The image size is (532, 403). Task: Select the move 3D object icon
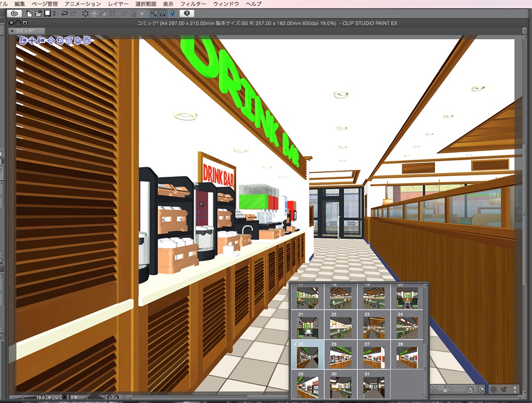pos(51,40)
